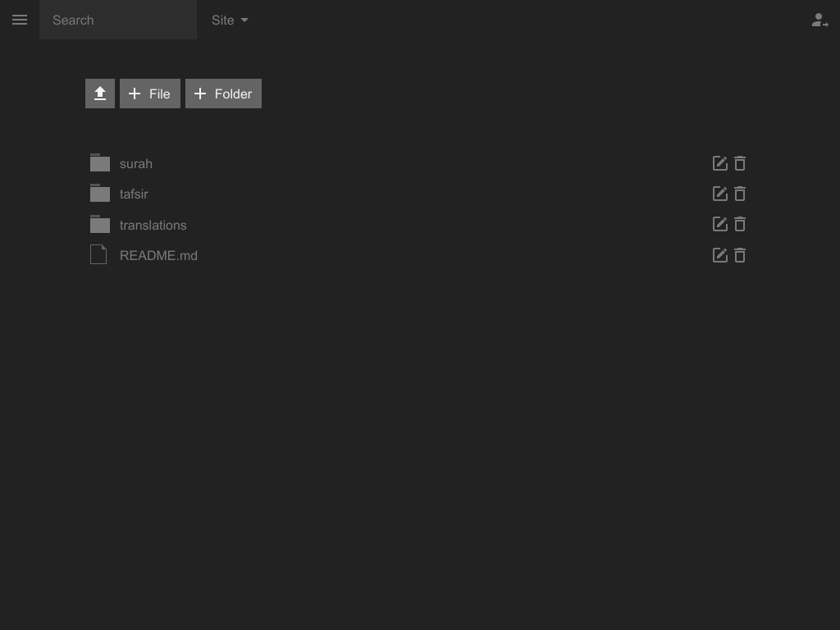Click the upload file icon button
840x630 pixels.
[100, 94]
